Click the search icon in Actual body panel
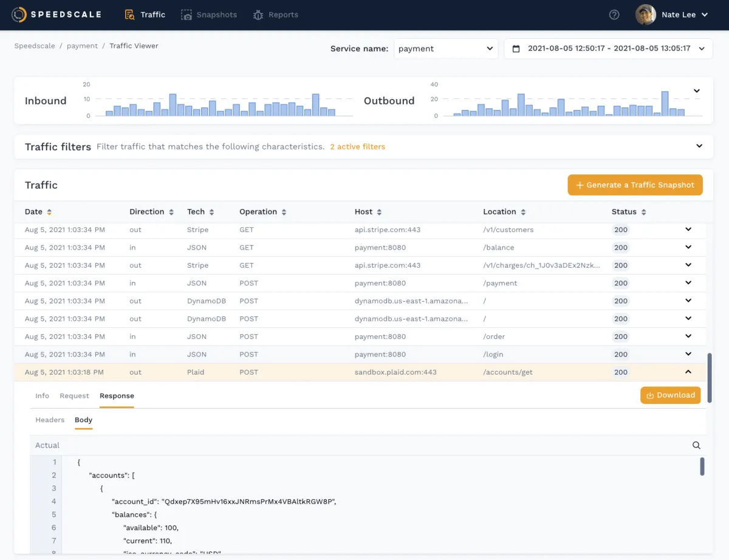 696,445
